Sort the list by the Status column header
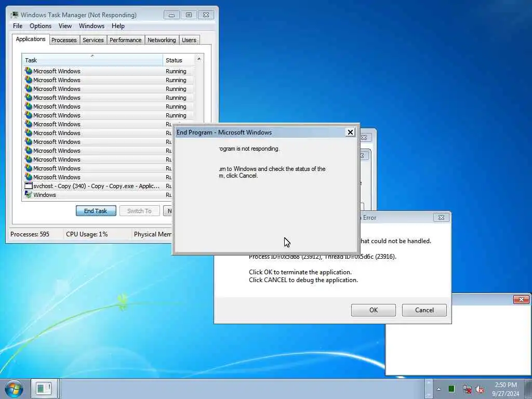The width and height of the screenshot is (532, 399). (179, 60)
